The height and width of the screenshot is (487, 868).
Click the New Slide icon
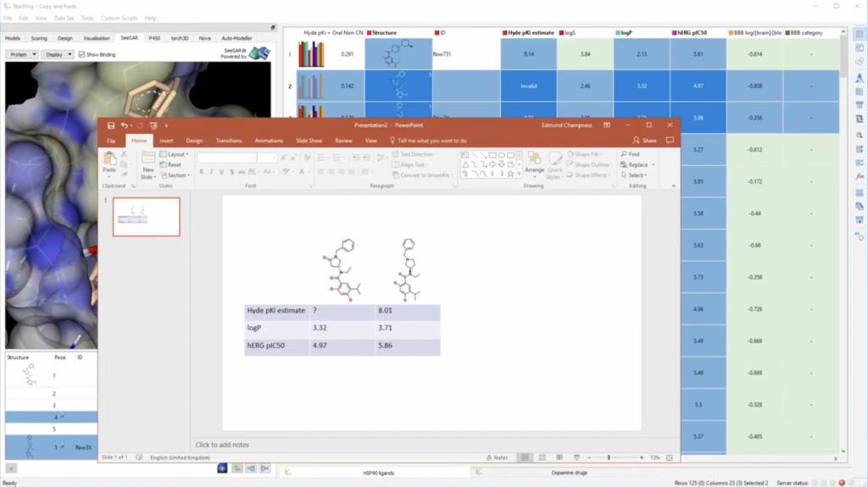[148, 161]
